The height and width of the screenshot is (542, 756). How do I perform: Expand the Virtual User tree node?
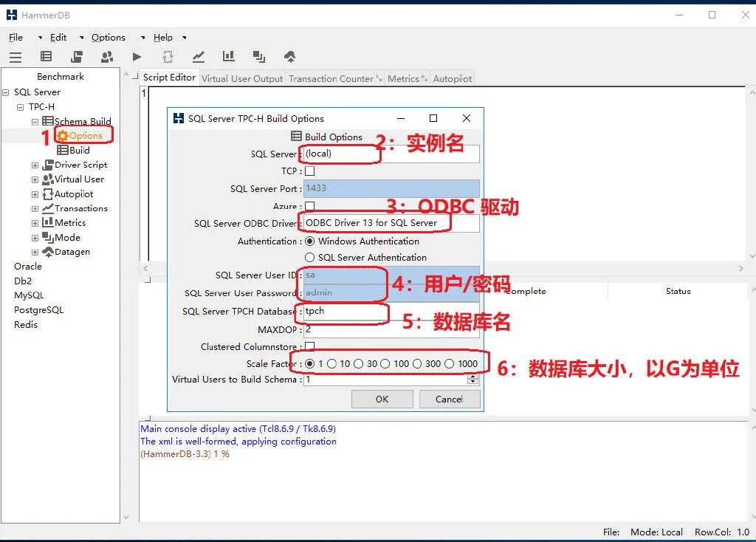(x=35, y=180)
